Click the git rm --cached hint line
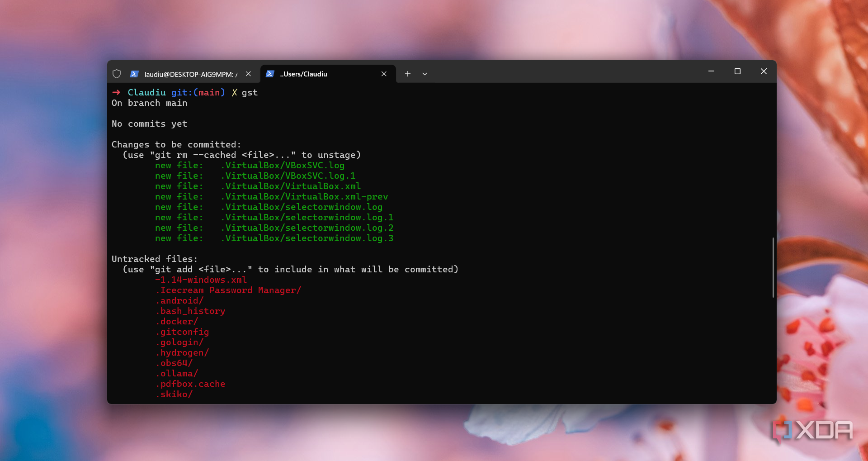868x461 pixels. 242,155
